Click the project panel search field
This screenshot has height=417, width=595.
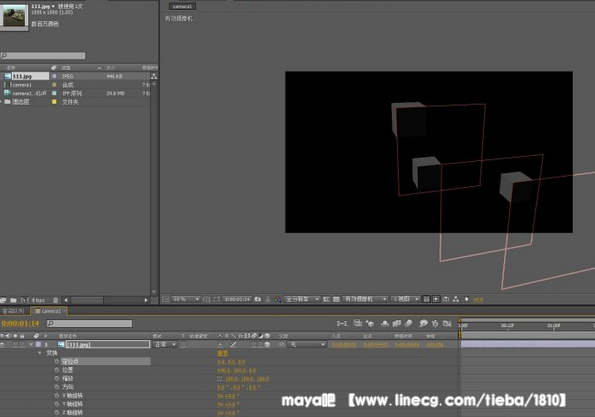pos(43,55)
